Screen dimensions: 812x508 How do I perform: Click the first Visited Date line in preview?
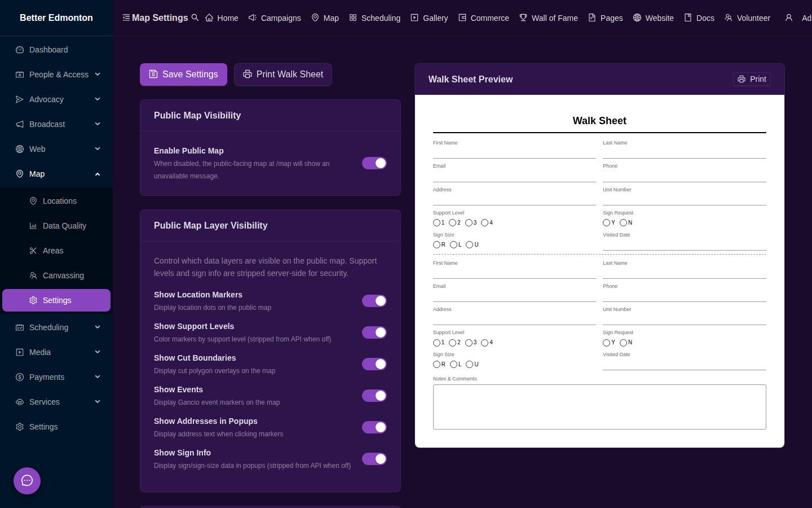685,244
